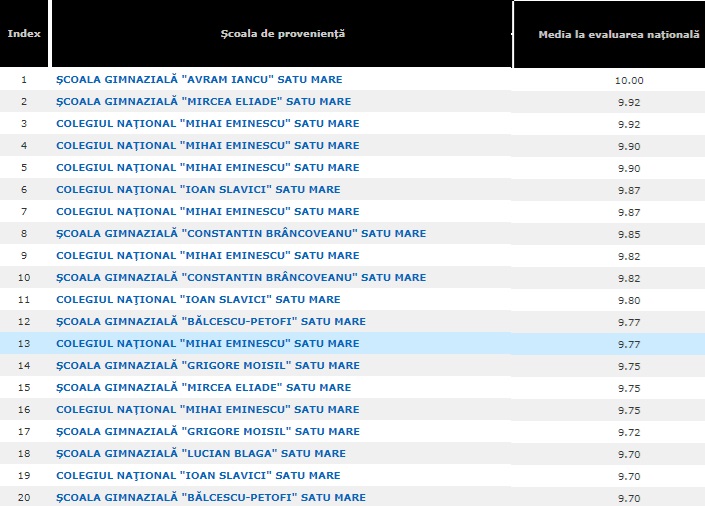Click the "Ioan Slavici" link in row 6
The width and height of the screenshot is (705, 506).
pyautogui.click(x=198, y=190)
